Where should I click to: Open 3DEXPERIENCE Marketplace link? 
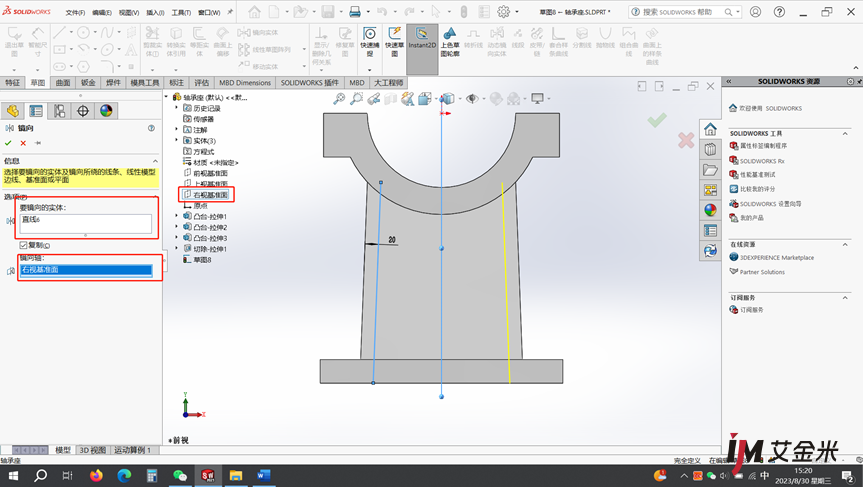point(777,258)
